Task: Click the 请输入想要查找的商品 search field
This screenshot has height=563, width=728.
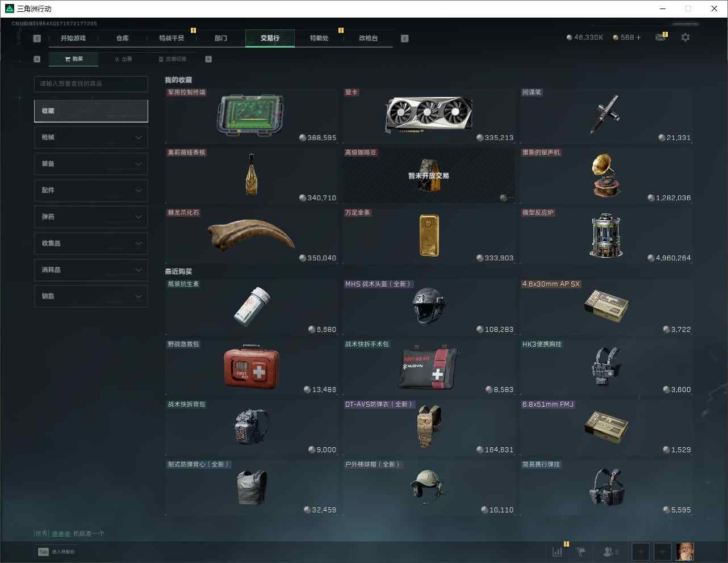Action: [91, 84]
